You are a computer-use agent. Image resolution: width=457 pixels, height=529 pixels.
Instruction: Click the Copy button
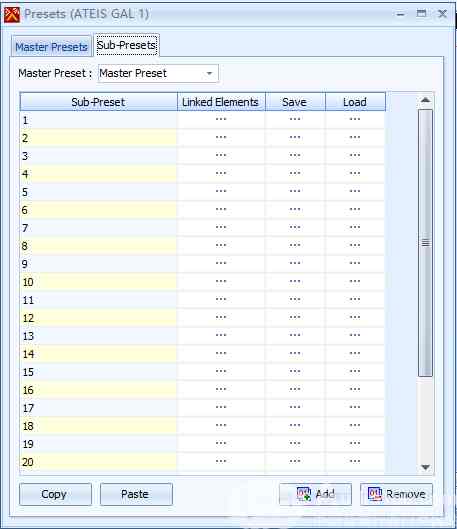(55, 494)
